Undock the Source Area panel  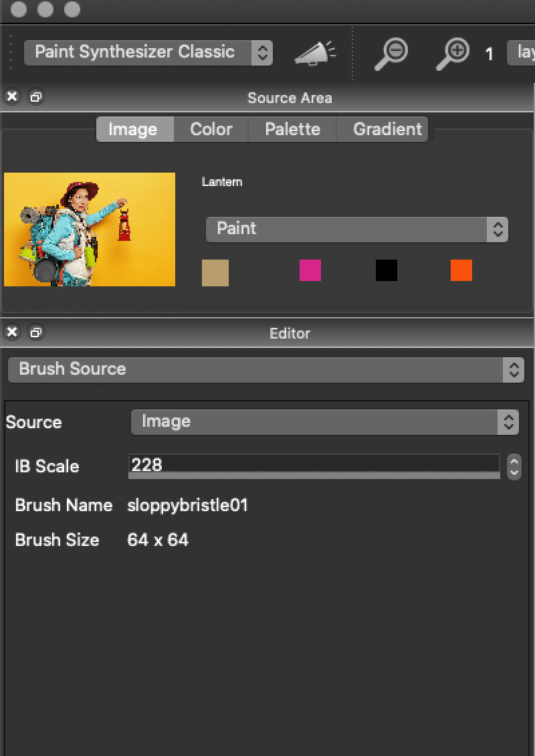point(35,97)
